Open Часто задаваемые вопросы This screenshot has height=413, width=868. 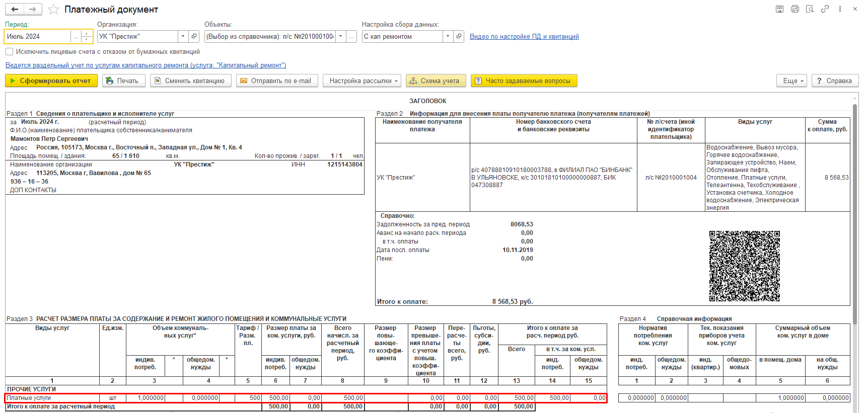pos(524,81)
